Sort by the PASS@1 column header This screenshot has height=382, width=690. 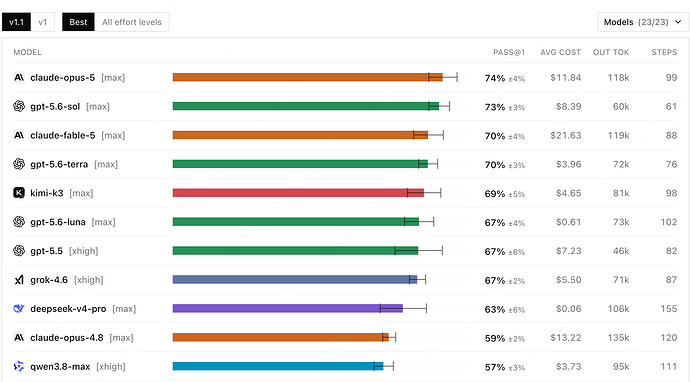(509, 52)
